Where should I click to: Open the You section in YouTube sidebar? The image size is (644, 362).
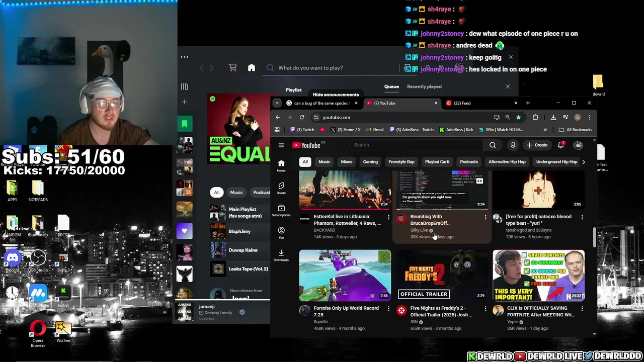coord(281,232)
